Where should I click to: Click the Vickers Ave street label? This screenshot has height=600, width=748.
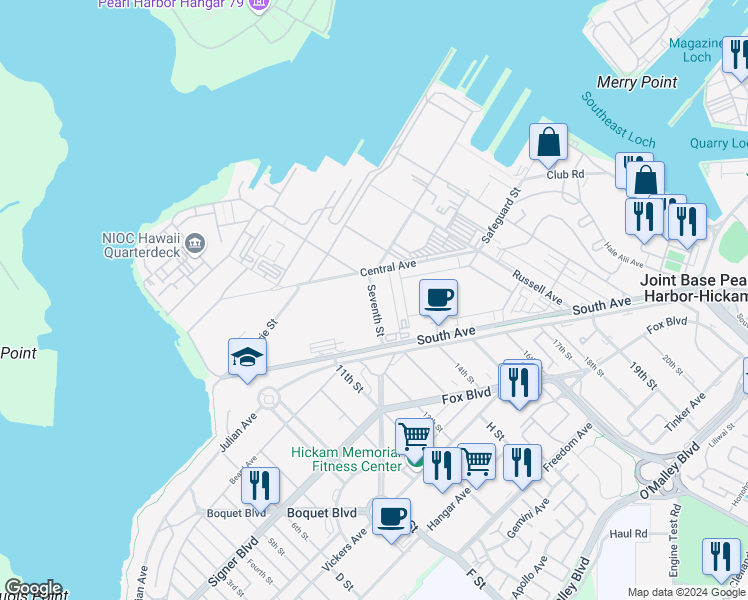pos(344,549)
